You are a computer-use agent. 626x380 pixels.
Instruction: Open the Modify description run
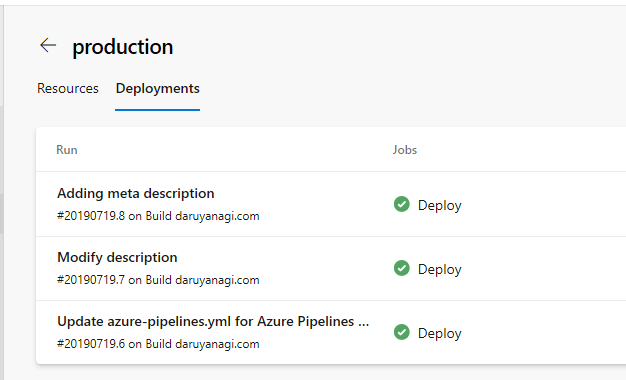tap(117, 257)
